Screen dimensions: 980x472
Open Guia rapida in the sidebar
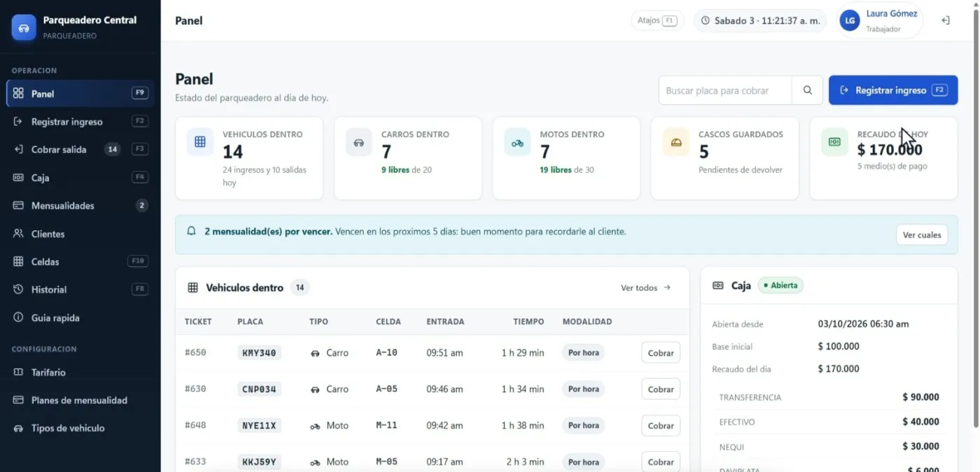click(x=80, y=317)
